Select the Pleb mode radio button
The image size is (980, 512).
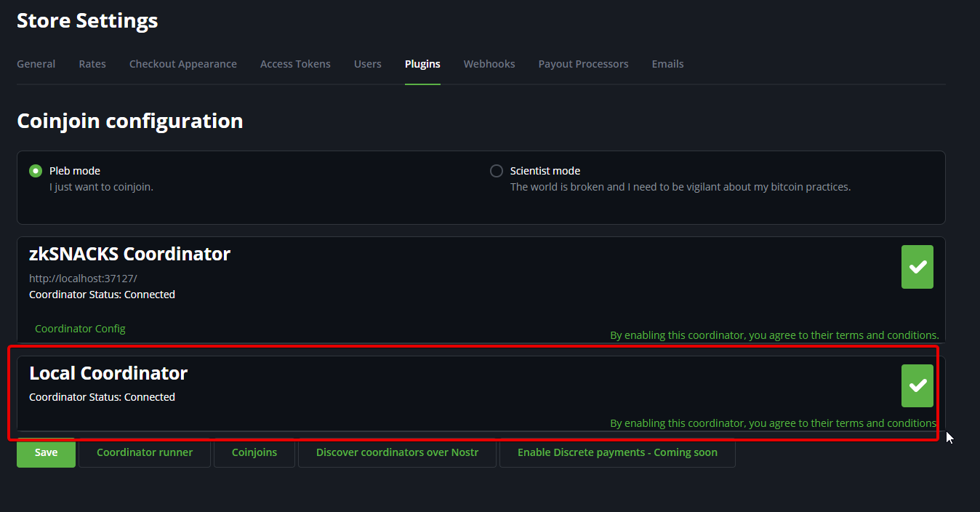[x=36, y=171]
